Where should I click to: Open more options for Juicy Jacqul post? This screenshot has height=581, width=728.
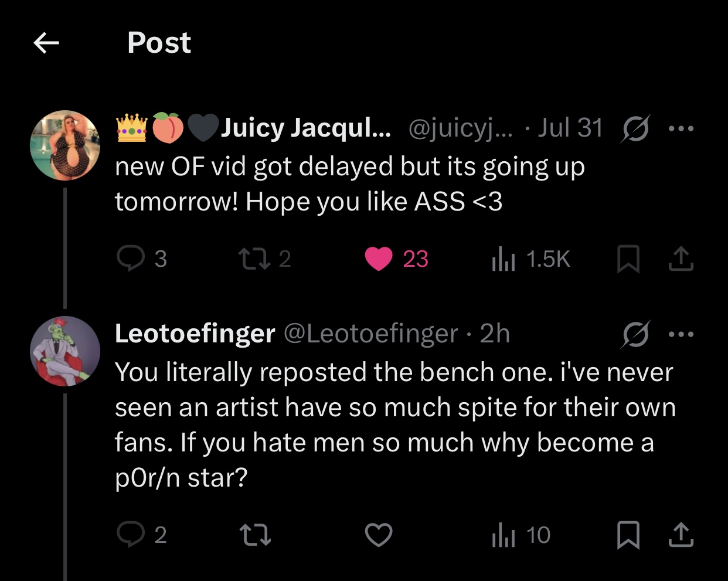pyautogui.click(x=681, y=128)
